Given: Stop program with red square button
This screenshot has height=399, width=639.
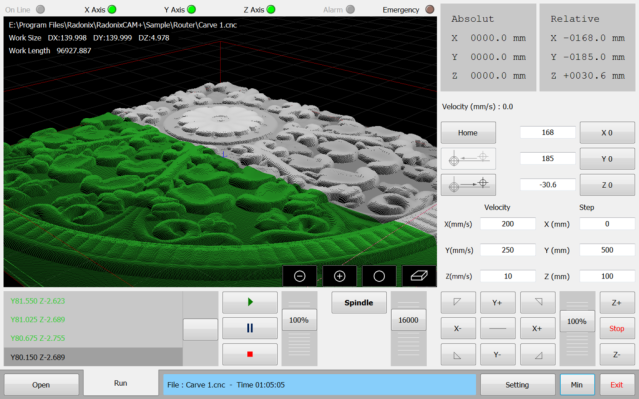Looking at the screenshot, I should [x=250, y=354].
